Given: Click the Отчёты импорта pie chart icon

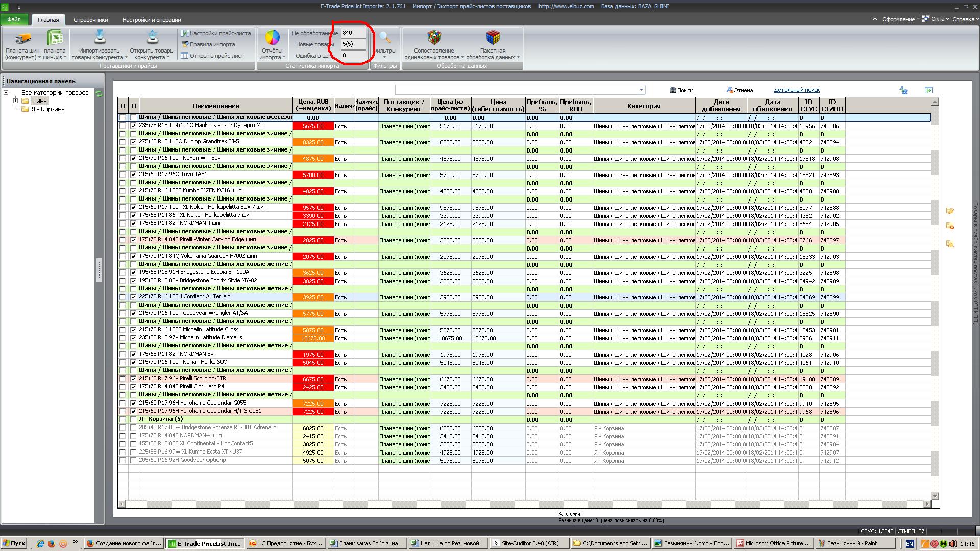Looking at the screenshot, I should 272,37.
